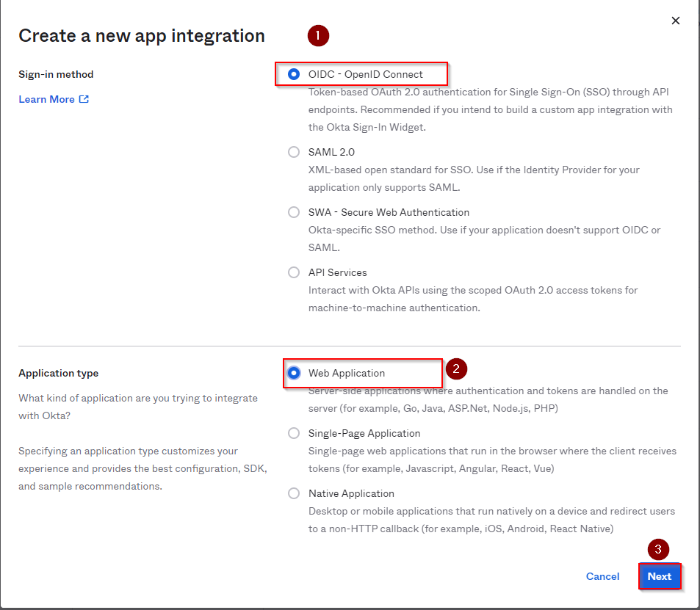The image size is (700, 610).
Task: Click the SAML 2.0 description text
Action: [474, 178]
